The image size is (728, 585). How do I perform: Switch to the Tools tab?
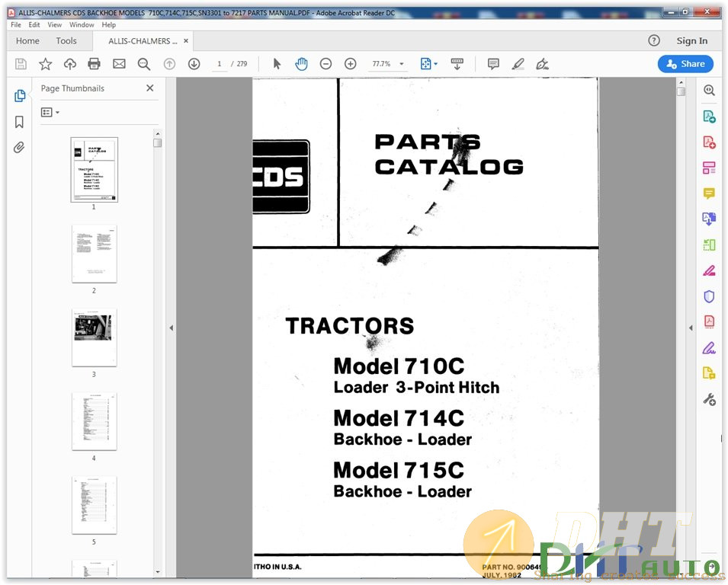[66, 41]
